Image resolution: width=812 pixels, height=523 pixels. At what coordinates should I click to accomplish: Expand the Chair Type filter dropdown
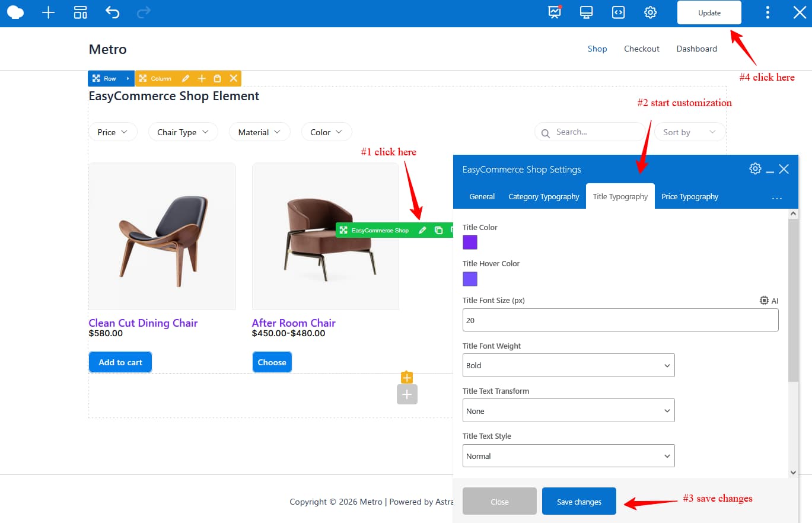(183, 132)
